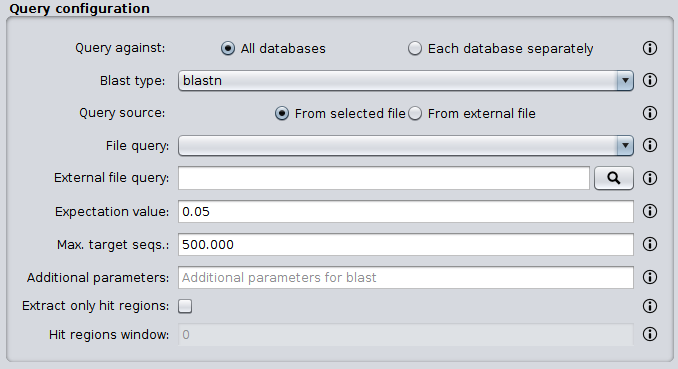678x369 pixels.
Task: Open the info icon for Query source
Action: pyautogui.click(x=649, y=113)
